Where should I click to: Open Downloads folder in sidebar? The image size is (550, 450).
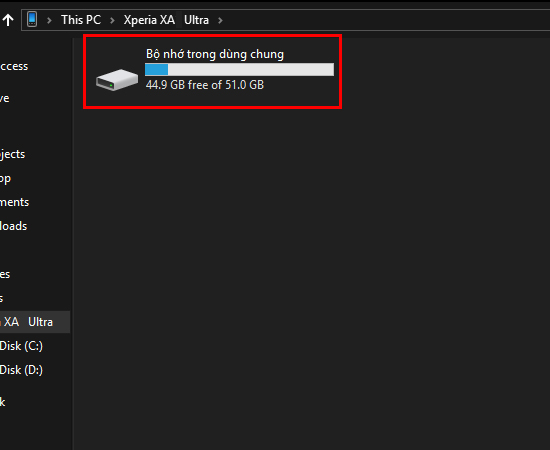(14, 226)
